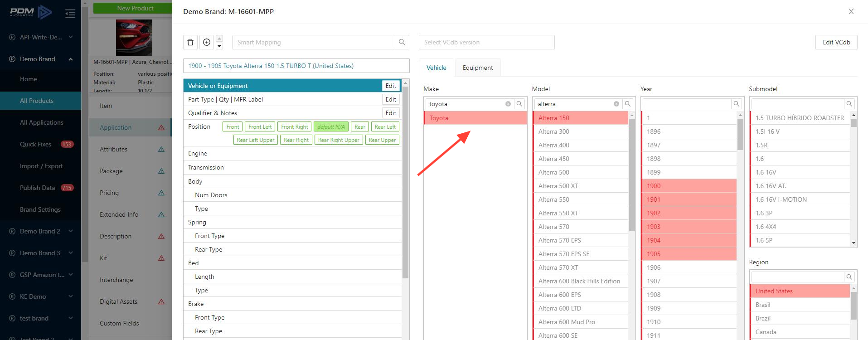Delete the mapping with trash icon

pyautogui.click(x=190, y=42)
